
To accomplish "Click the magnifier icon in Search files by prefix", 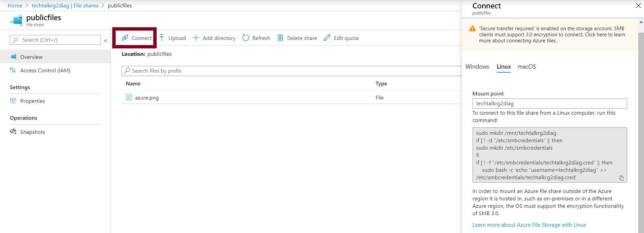I will click(127, 71).
